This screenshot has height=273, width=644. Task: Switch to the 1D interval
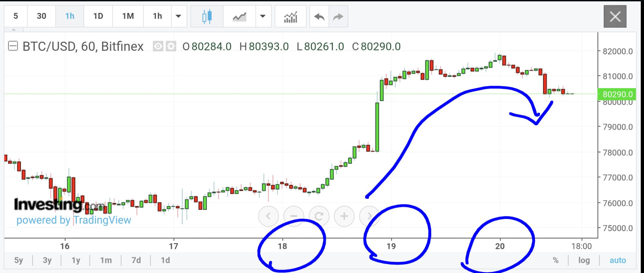[98, 16]
